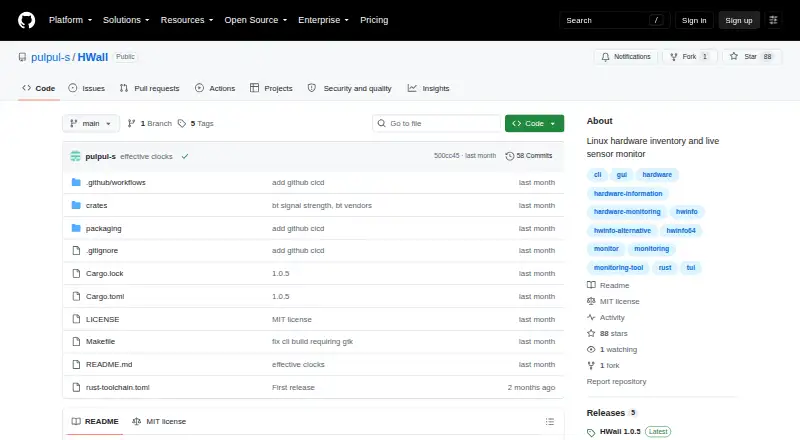View the 1 Branch list
The height and width of the screenshot is (440, 800).
click(149, 124)
